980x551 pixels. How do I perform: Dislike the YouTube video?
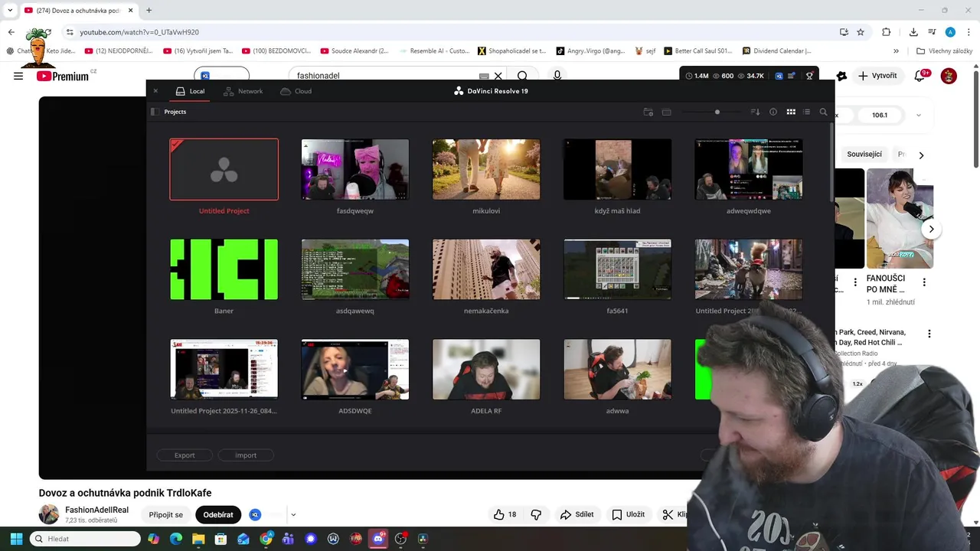(x=536, y=515)
